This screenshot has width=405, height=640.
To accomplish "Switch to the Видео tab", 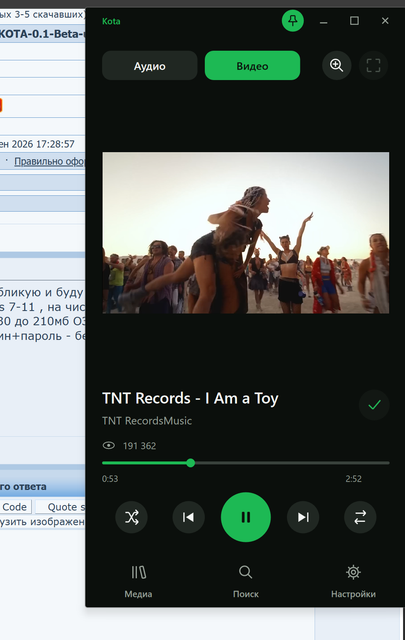I will 252,66.
